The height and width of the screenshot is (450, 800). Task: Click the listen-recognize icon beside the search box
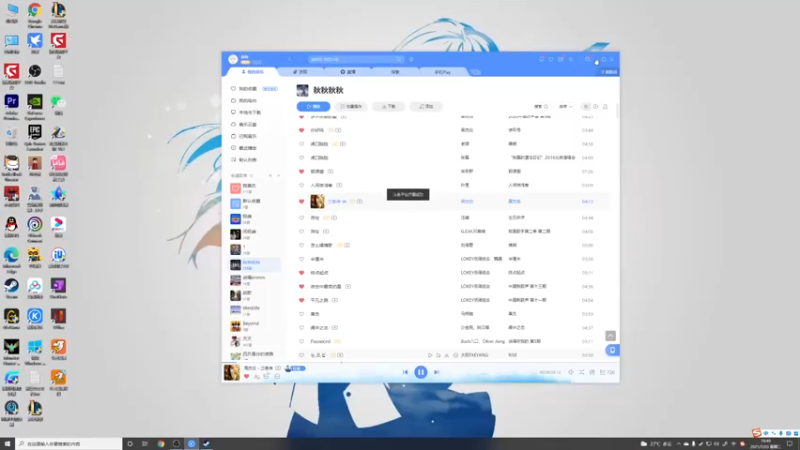(411, 59)
